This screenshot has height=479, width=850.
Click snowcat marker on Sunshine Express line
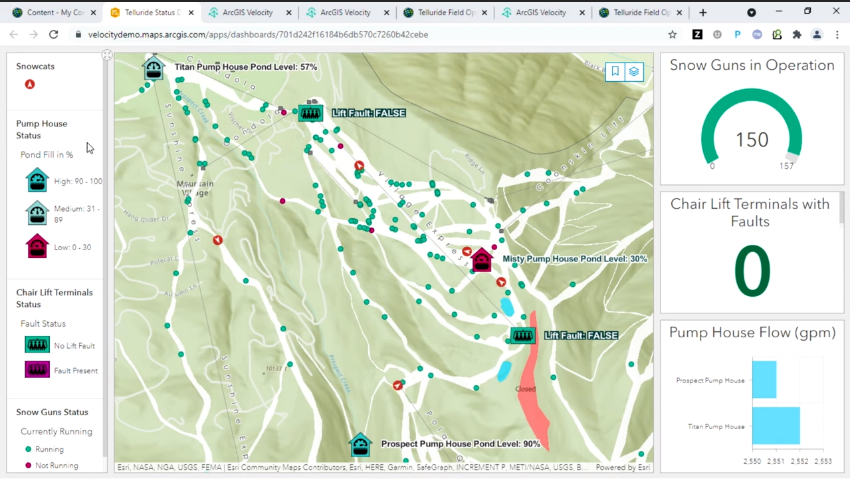click(217, 240)
